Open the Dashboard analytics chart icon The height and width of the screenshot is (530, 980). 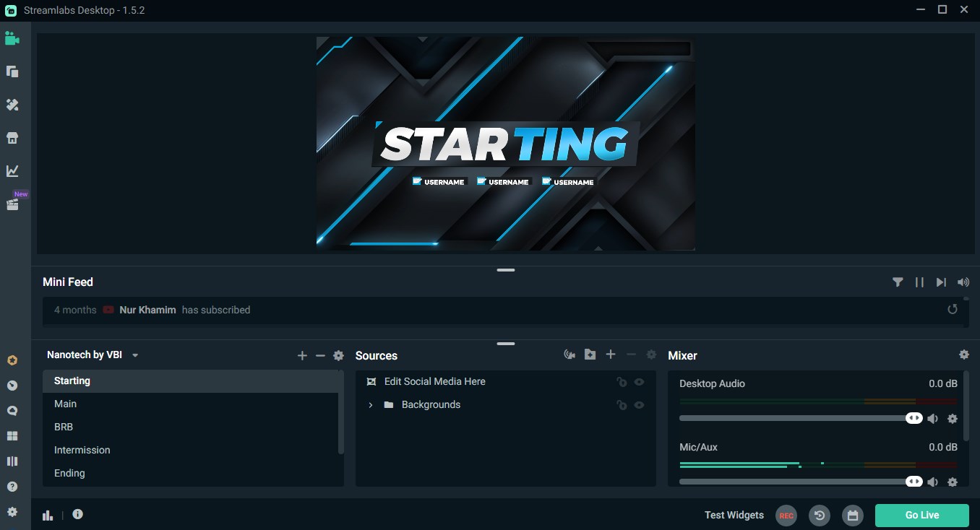pos(12,171)
